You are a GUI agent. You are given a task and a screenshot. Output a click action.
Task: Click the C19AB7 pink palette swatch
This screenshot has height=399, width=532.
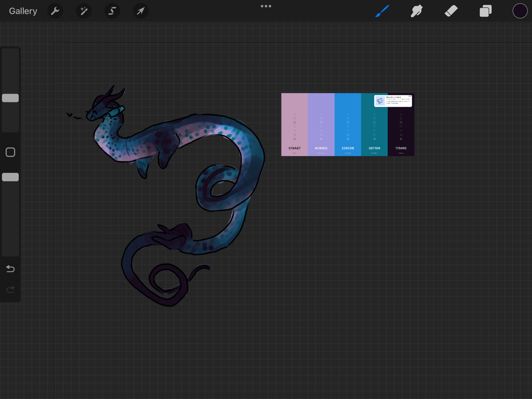[295, 124]
